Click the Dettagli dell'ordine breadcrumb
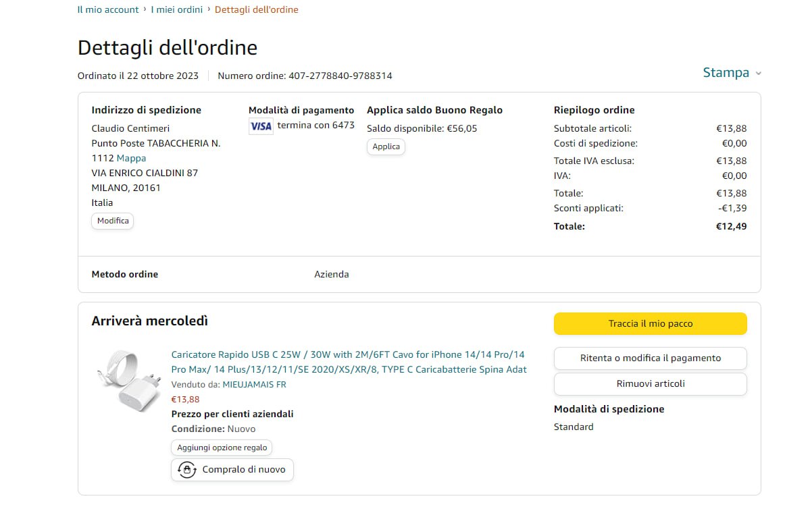 pos(257,9)
